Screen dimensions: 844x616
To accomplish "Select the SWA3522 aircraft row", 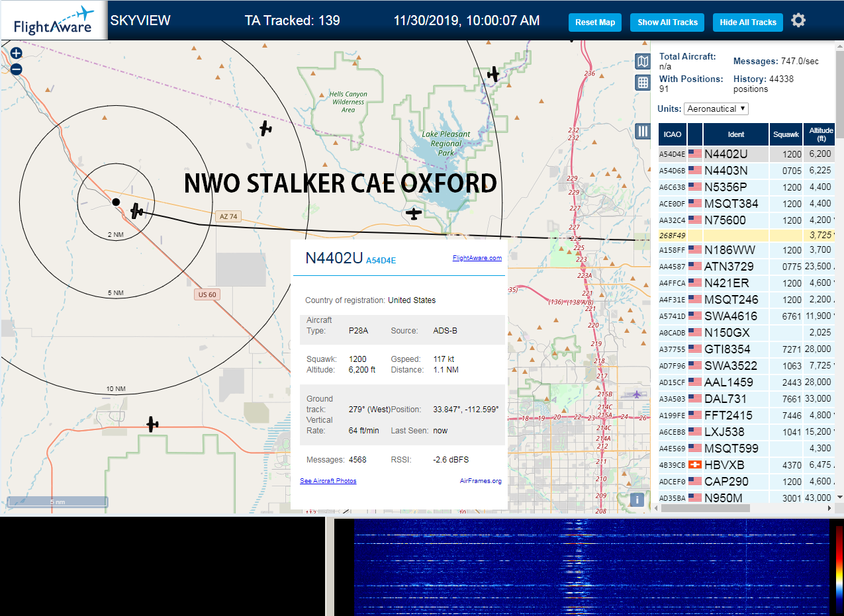I will click(x=747, y=366).
